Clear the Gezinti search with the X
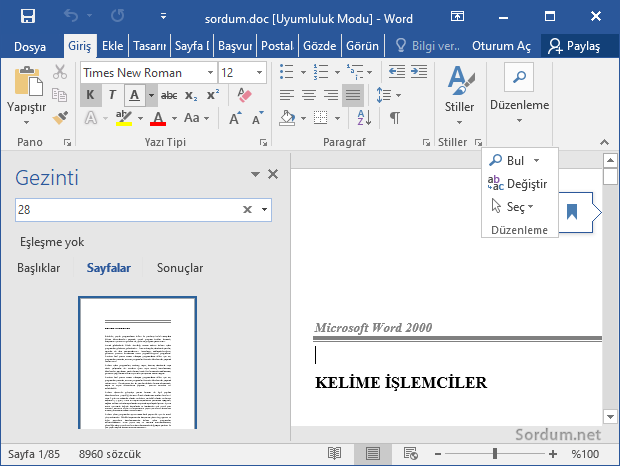Viewport: 620px width, 466px height. (x=247, y=209)
